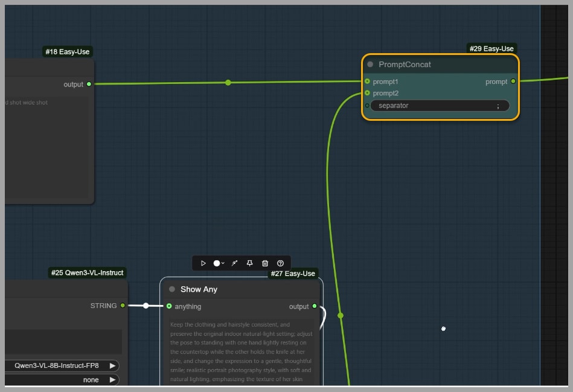The height and width of the screenshot is (392, 573).
Task: Click the prompt output socket on PromptConcat
Action: (x=513, y=81)
